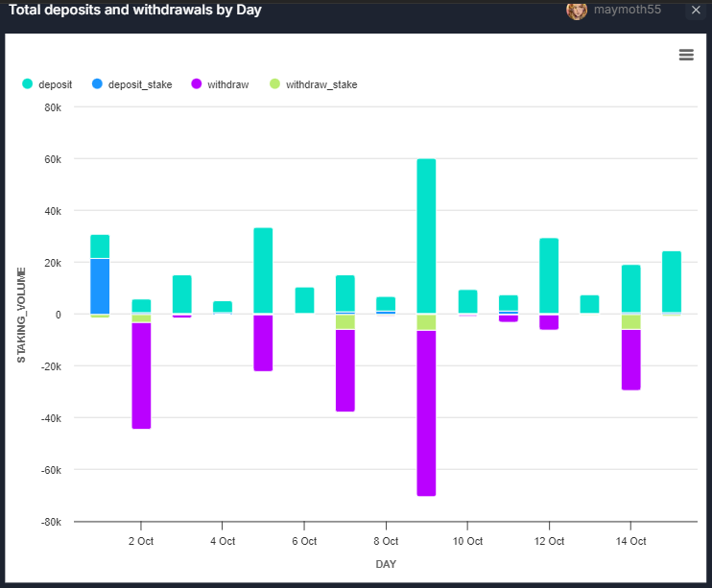Select the purple withdraw bar on 9 Oct

click(426, 413)
